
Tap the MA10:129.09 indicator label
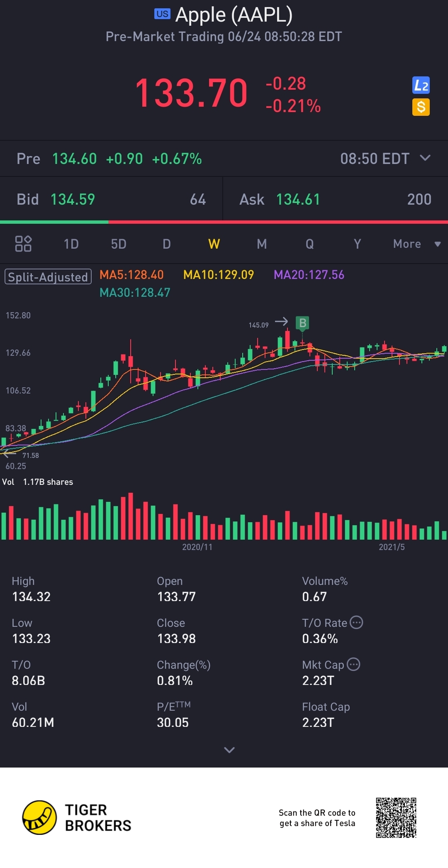point(219,275)
